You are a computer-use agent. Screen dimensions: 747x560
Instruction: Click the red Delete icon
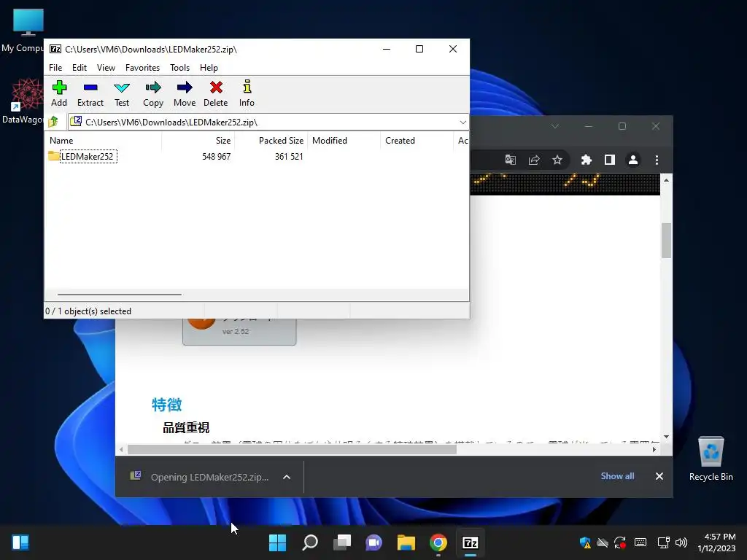click(x=216, y=93)
